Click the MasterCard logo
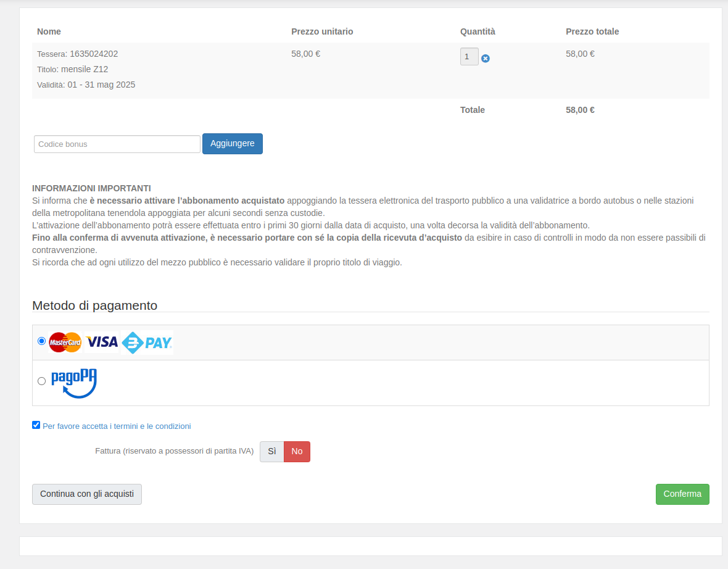The height and width of the screenshot is (569, 728). 65,342
